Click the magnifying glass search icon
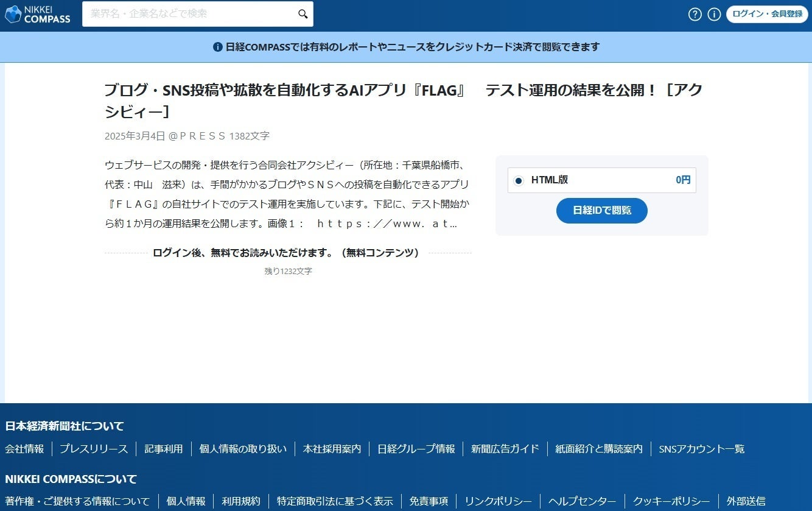This screenshot has width=812, height=511. pos(303,14)
